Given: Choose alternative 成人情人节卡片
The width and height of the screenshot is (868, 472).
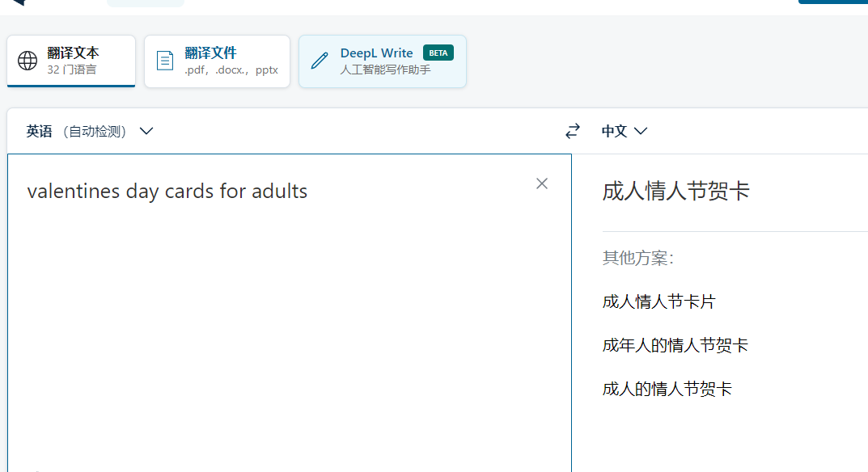Looking at the screenshot, I should tap(658, 301).
